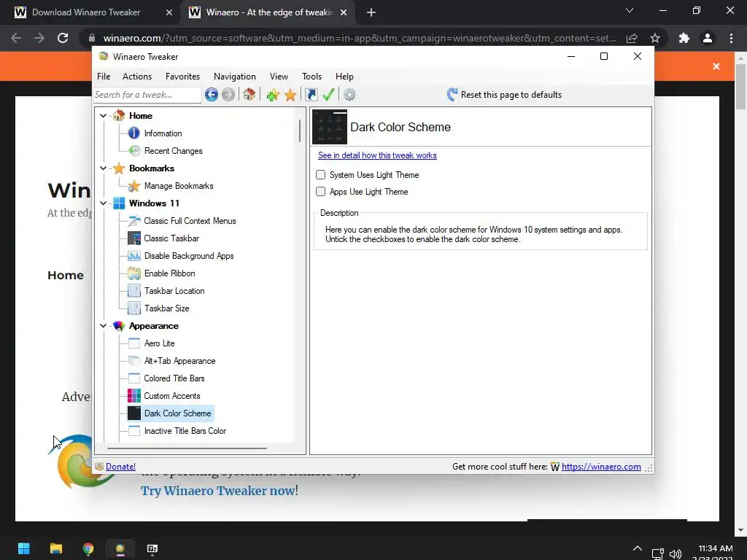Click the Information blue icon in tree
The image size is (747, 560).
134,133
